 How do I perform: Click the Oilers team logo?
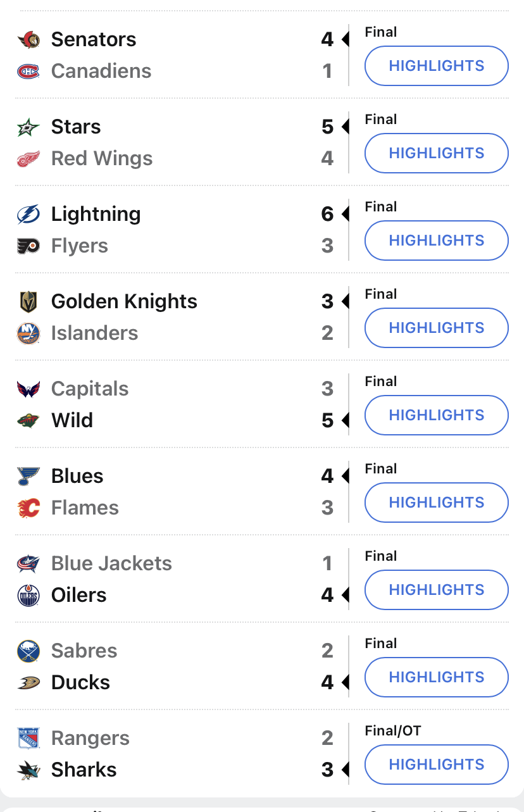28,596
